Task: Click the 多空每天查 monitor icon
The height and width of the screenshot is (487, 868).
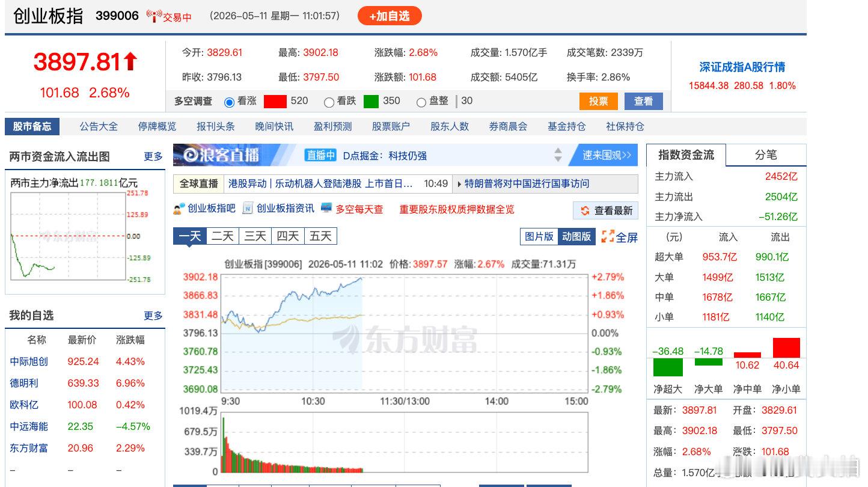Action: [326, 208]
